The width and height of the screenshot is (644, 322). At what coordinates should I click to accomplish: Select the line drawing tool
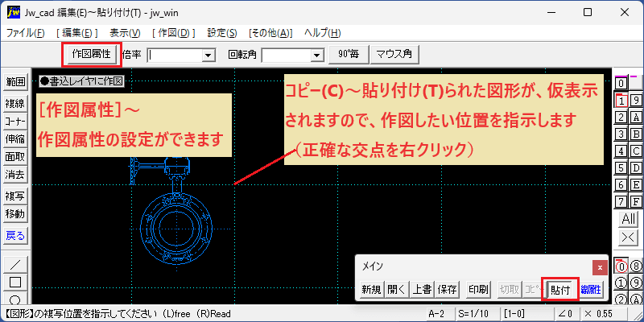tap(15, 264)
